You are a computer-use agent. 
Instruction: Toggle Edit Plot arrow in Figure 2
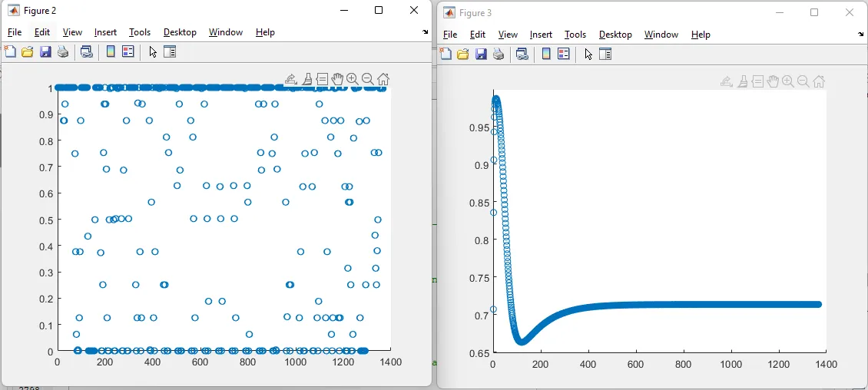pyautogui.click(x=153, y=52)
